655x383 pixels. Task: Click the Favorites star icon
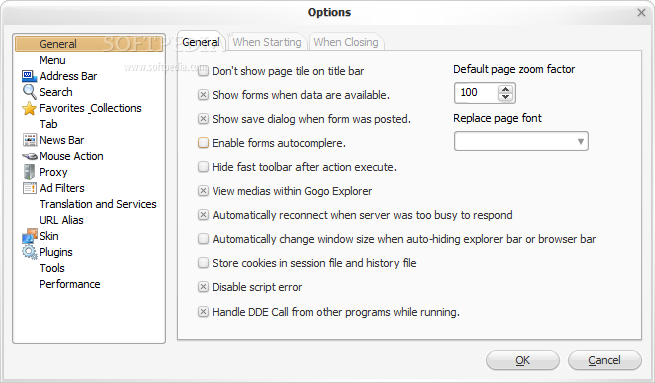click(29, 108)
